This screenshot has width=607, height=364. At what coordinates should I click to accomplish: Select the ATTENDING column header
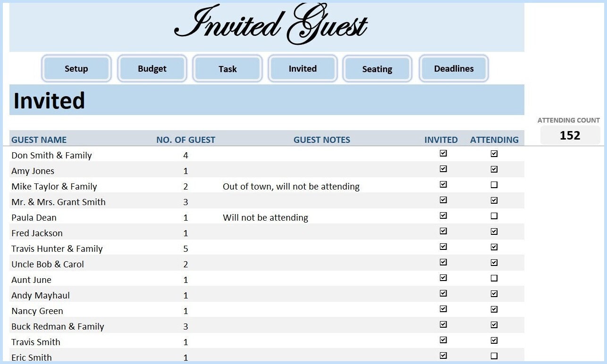tap(494, 140)
